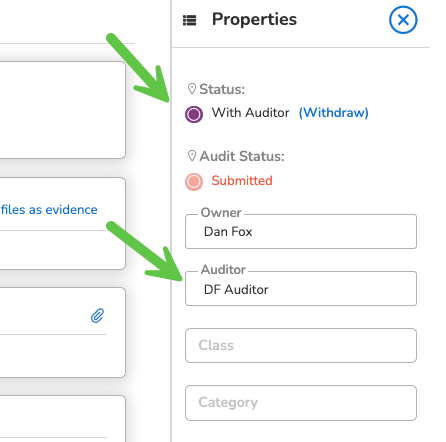This screenshot has height=442, width=446.
Task: Select the card containing the paperclip icon
Action: point(62,332)
